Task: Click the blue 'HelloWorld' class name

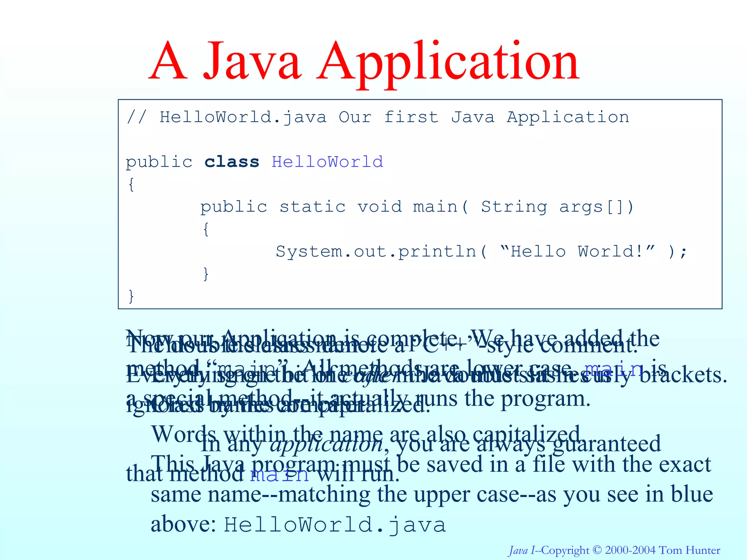Action: [x=328, y=162]
